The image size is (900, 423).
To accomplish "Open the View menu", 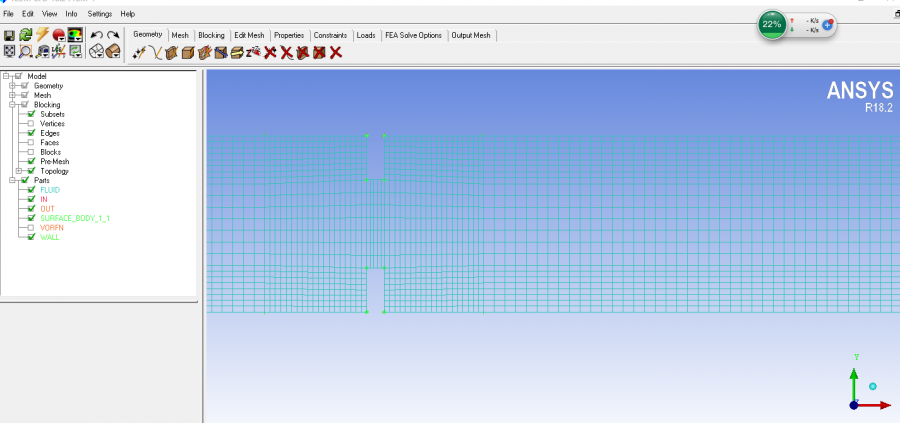I will (49, 14).
